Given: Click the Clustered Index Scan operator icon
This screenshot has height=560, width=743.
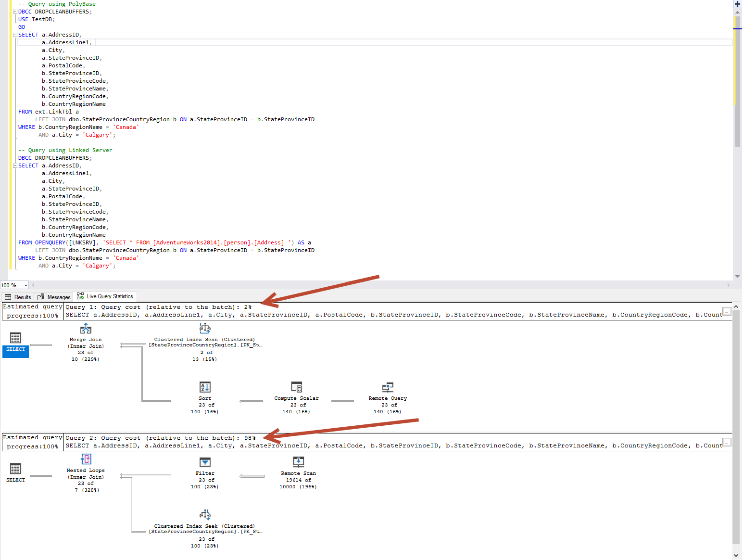Looking at the screenshot, I should tap(204, 328).
